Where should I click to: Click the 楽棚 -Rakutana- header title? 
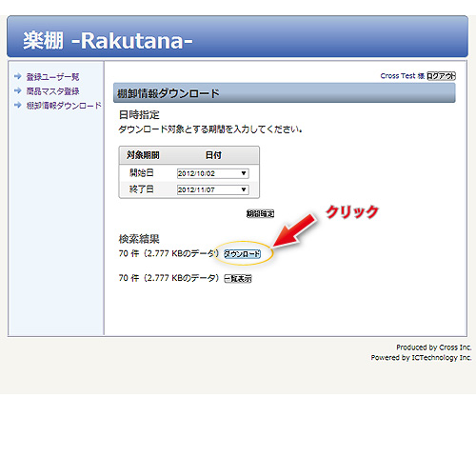point(108,41)
